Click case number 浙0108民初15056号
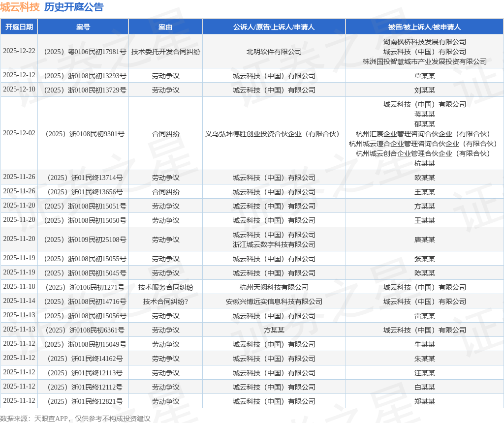 coord(85,316)
